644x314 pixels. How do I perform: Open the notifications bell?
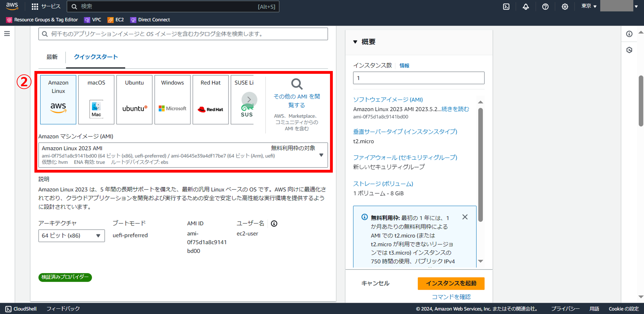(x=526, y=7)
